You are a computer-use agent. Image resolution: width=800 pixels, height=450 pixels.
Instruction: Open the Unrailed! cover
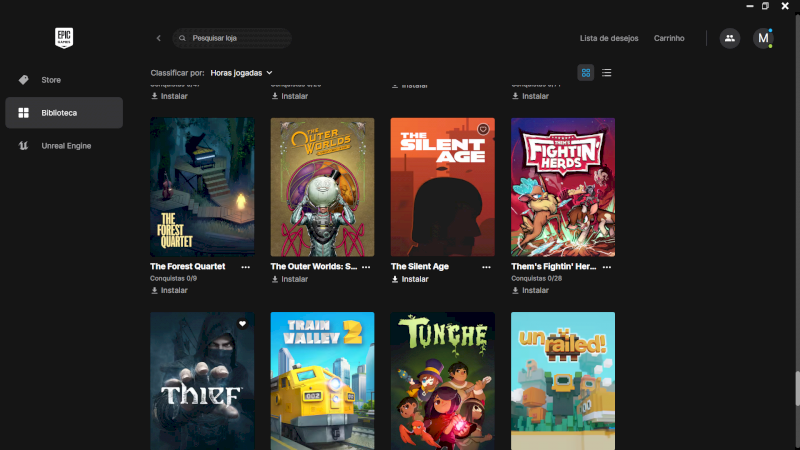coord(563,381)
